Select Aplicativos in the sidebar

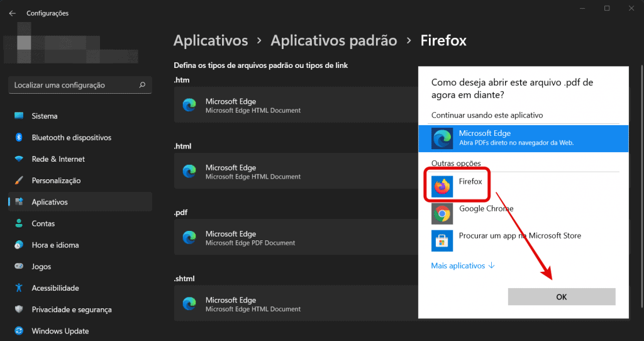[x=80, y=202]
